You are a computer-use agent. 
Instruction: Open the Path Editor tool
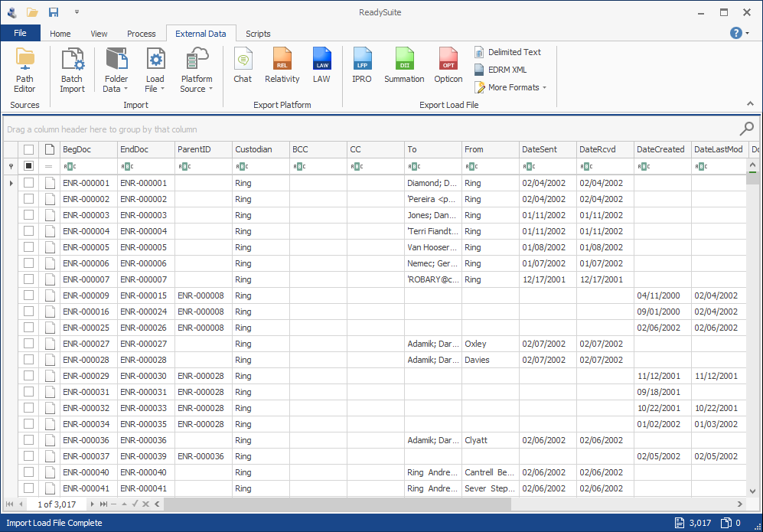[24, 70]
